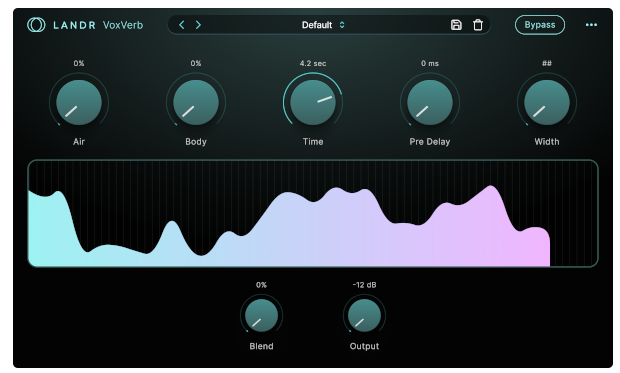Go to next preset with right arrow
Viewport: 620px width, 373px height.
tap(198, 25)
